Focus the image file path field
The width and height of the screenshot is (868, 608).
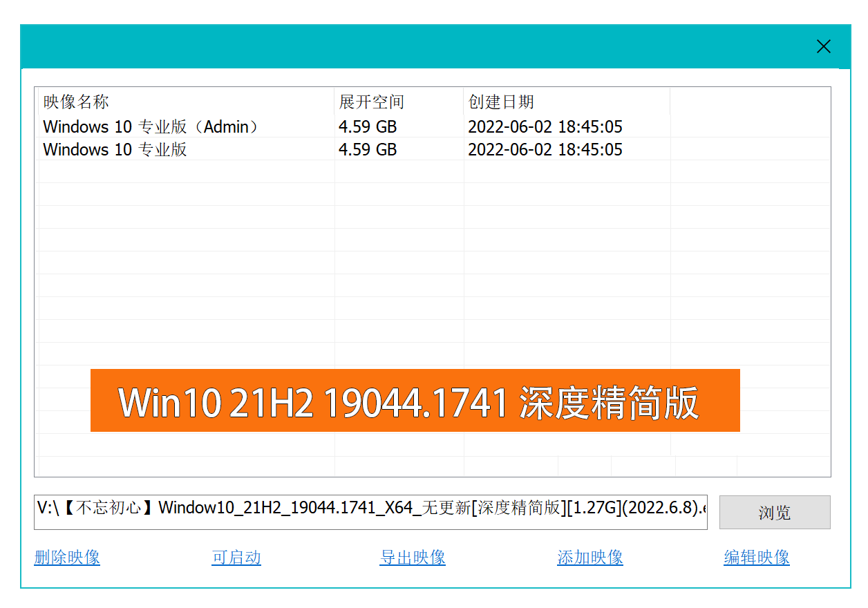coord(370,511)
